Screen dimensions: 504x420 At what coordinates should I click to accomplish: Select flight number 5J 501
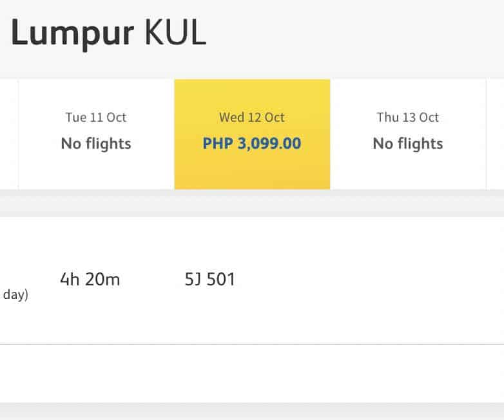point(210,280)
